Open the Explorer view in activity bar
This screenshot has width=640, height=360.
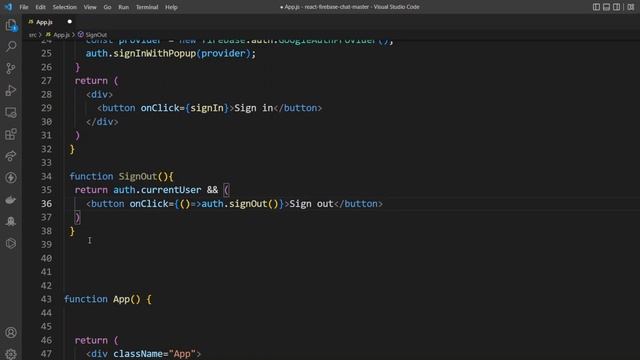(11, 25)
